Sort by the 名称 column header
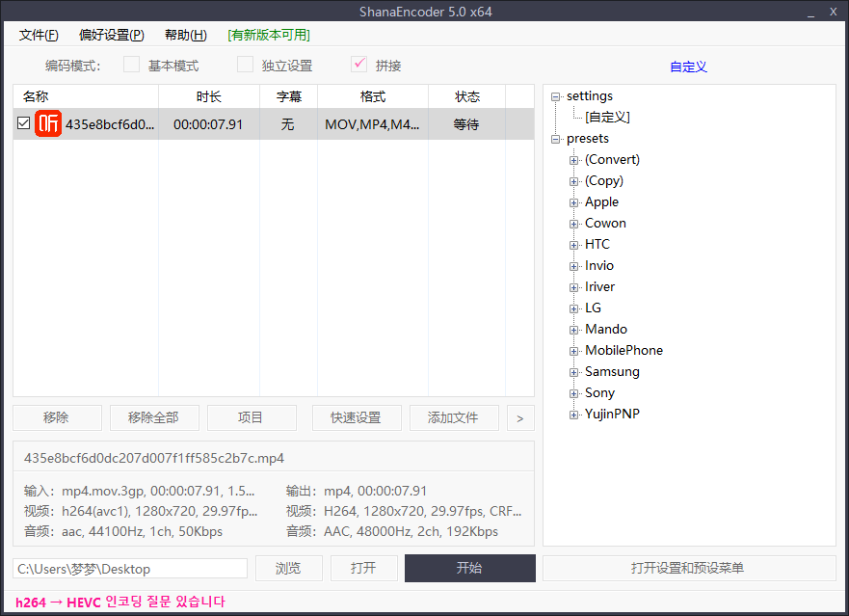Screen dimensions: 849x616 (x=86, y=96)
